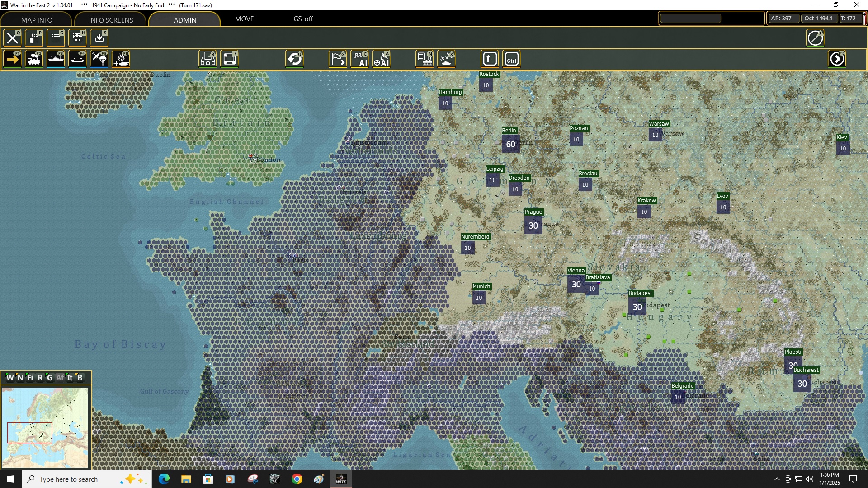The height and width of the screenshot is (488, 868).
Task: Select the Krakow city marker
Action: pyautogui.click(x=644, y=211)
